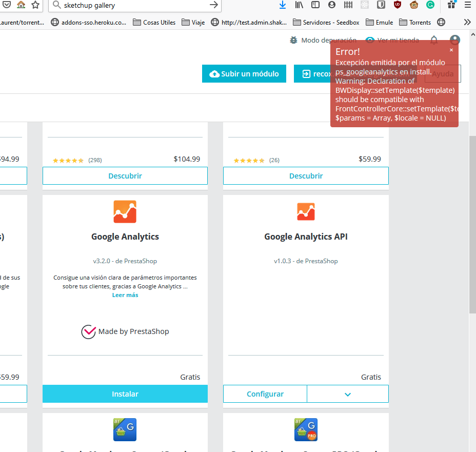Open the Firefox account icon in toolbar
This screenshot has height=452, width=476.
[x=332, y=5]
